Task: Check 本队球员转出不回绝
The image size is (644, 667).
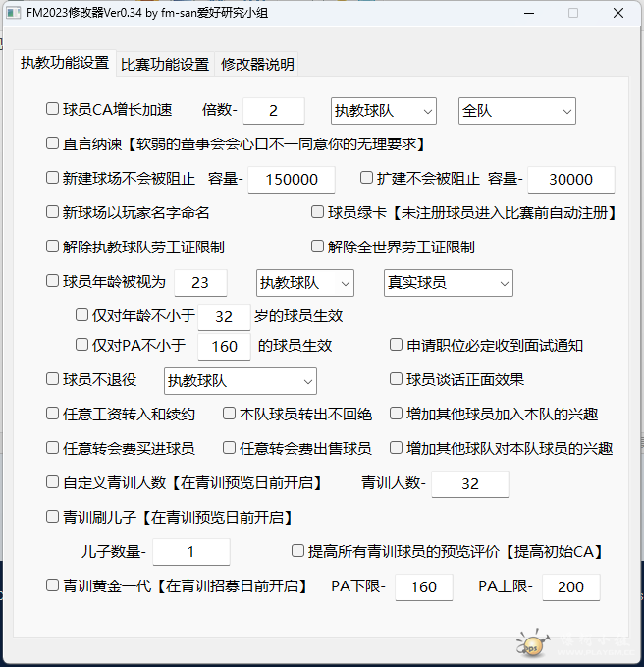Action: tap(229, 414)
